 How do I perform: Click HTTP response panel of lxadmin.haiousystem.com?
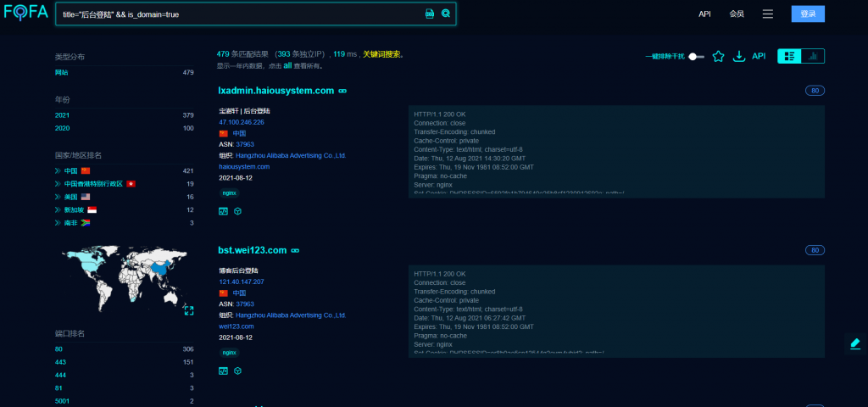[x=616, y=152]
